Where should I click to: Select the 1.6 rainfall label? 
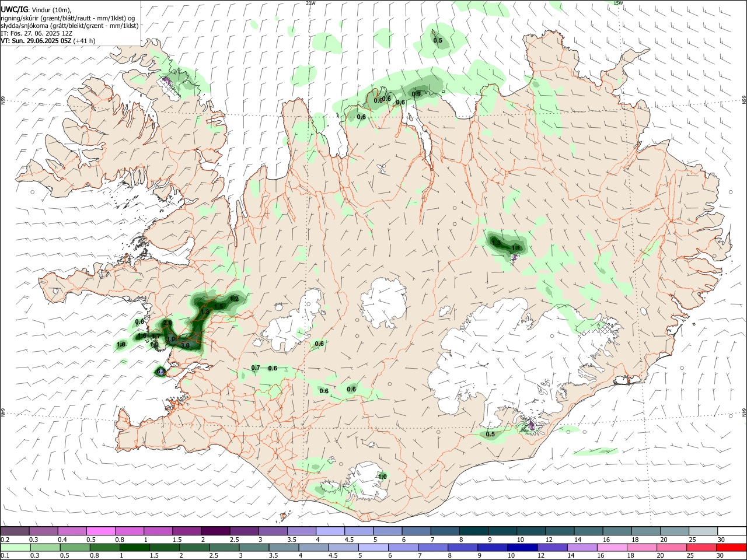[x=142, y=335]
